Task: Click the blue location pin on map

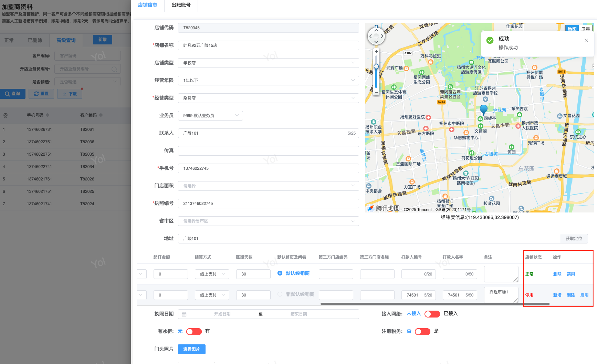Action: coord(483,110)
